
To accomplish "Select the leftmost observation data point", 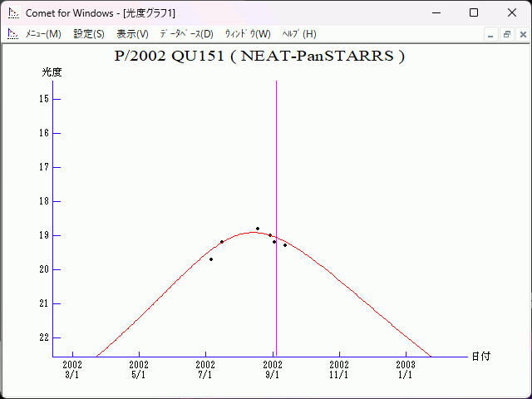I will pyautogui.click(x=211, y=259).
